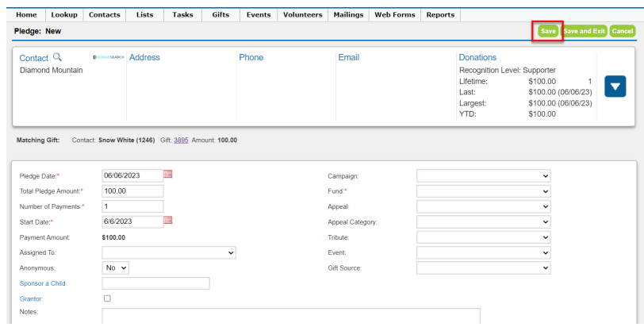
Task: Click the Grantor label link
Action: click(31, 299)
